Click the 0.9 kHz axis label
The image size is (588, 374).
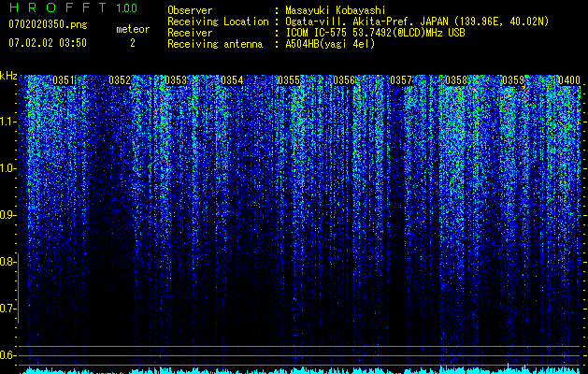(7, 215)
